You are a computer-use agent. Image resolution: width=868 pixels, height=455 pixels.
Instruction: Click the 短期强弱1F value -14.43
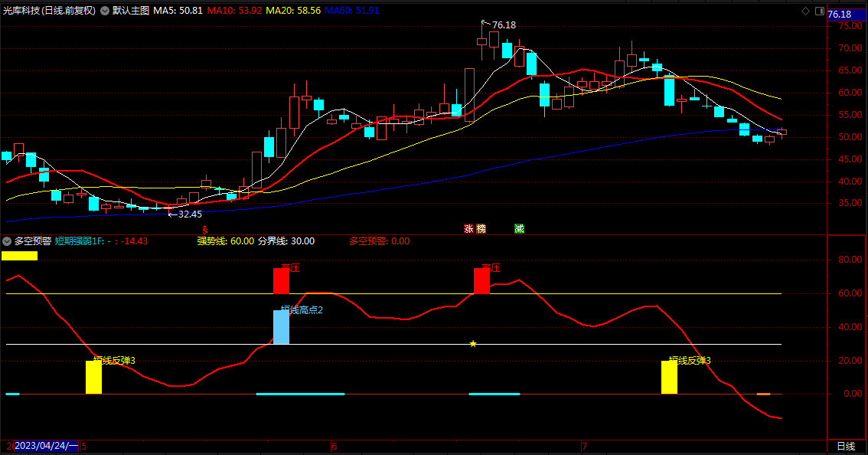click(135, 241)
